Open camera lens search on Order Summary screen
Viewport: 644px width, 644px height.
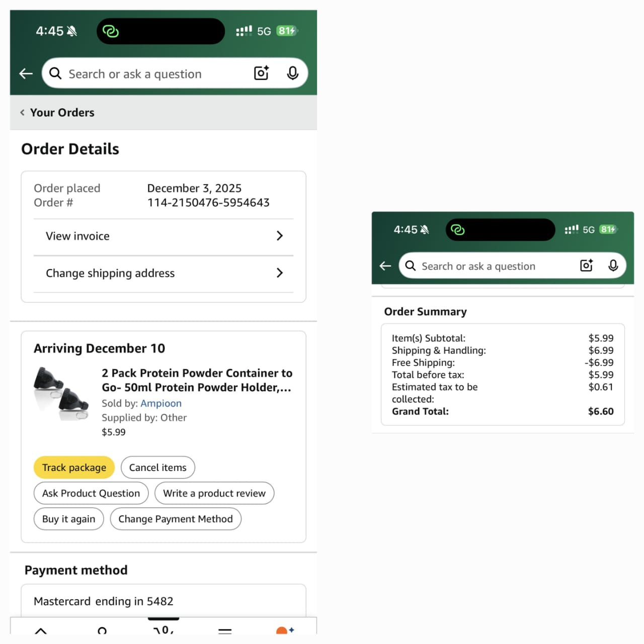(586, 266)
